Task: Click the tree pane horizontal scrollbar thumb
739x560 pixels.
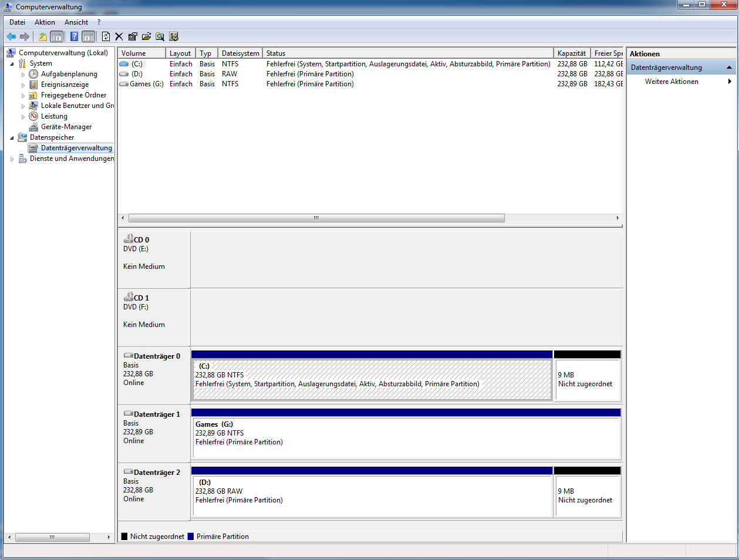Action: pos(52,537)
